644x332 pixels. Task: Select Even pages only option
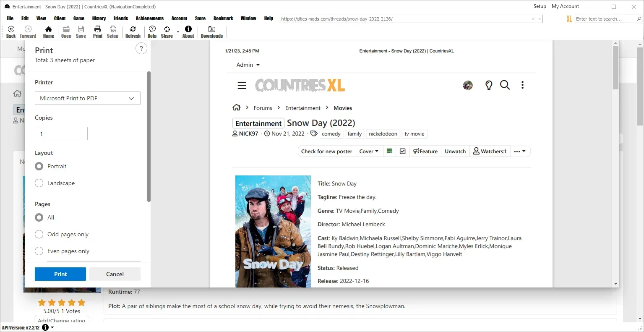39,251
